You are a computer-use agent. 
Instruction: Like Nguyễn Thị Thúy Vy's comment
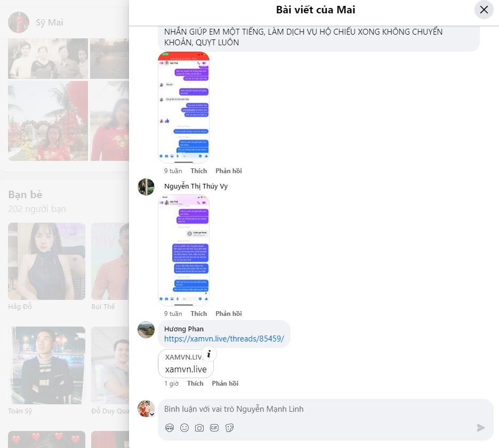198,314
